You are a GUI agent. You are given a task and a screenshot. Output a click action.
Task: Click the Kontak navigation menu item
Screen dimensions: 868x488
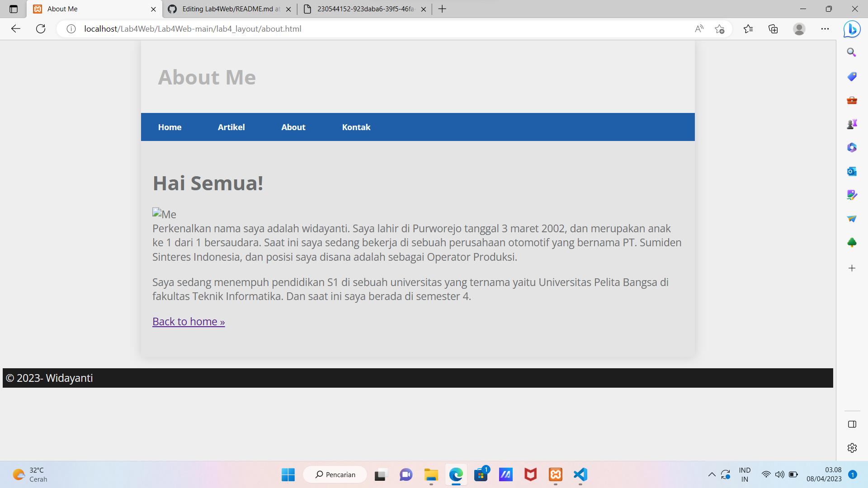click(x=356, y=127)
